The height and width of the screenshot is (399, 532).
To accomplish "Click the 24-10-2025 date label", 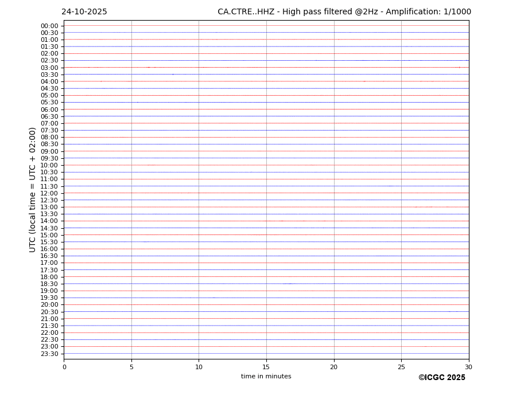I will [84, 12].
